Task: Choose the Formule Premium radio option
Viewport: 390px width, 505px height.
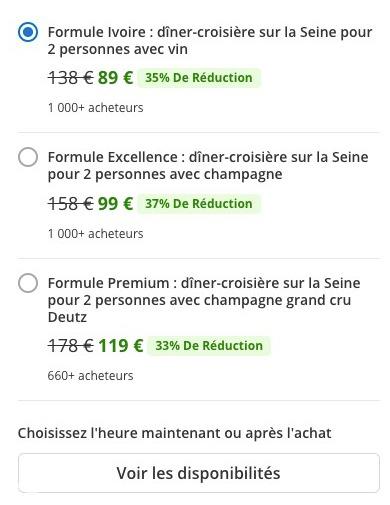Action: [28, 283]
